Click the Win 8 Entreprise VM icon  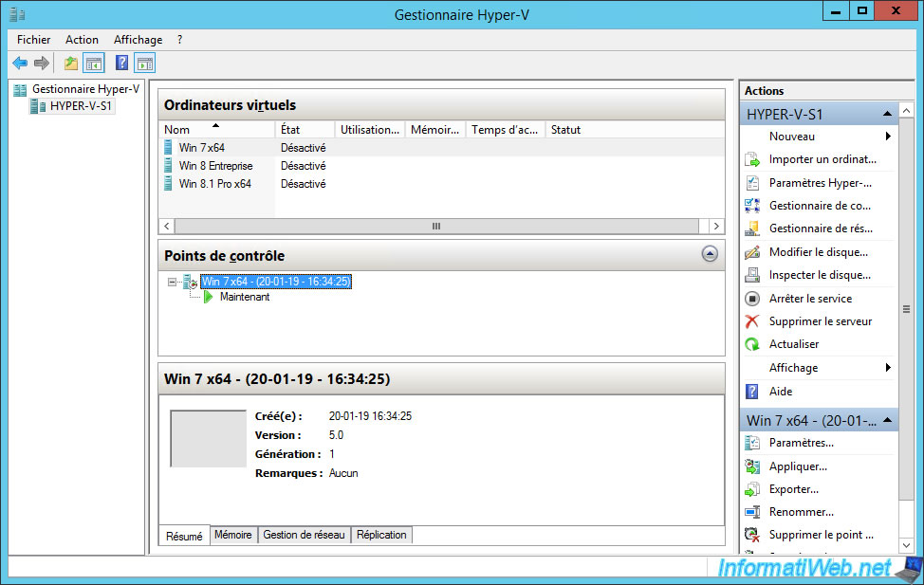168,166
